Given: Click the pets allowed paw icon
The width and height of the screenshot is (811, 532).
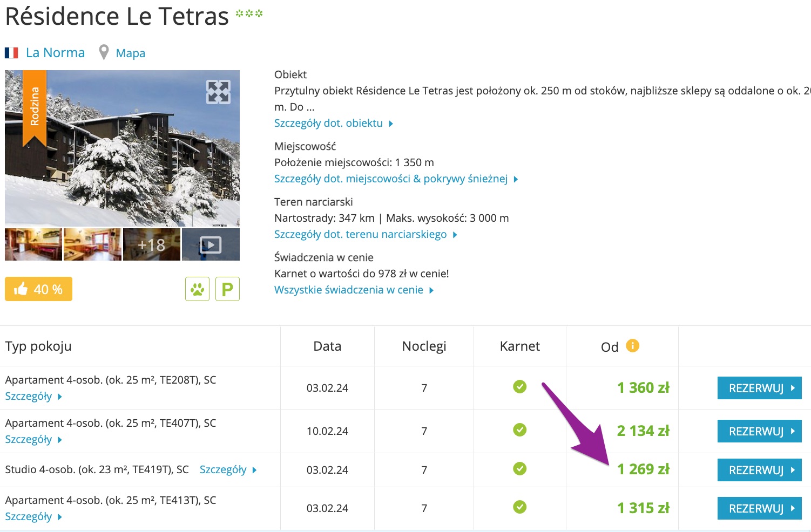Looking at the screenshot, I should tap(197, 289).
